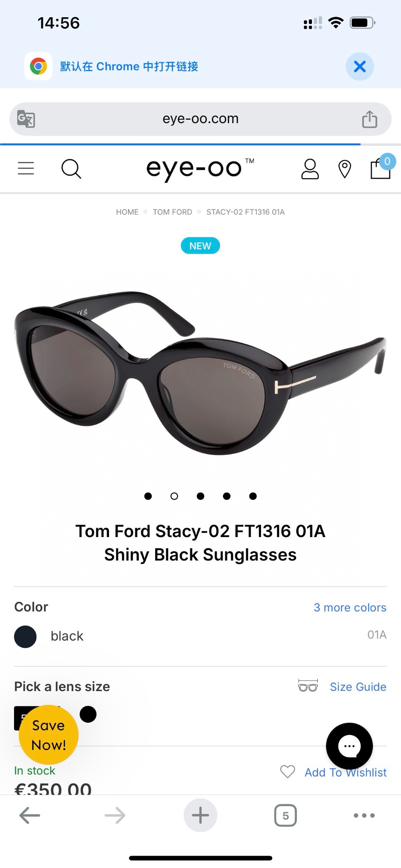Click the yellow Save Now! badge
The width and height of the screenshot is (401, 868).
[49, 735]
